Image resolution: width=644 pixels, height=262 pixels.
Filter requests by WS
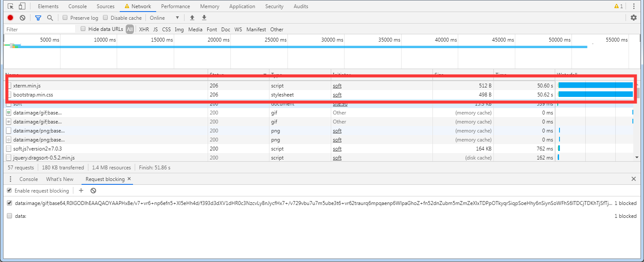(238, 29)
